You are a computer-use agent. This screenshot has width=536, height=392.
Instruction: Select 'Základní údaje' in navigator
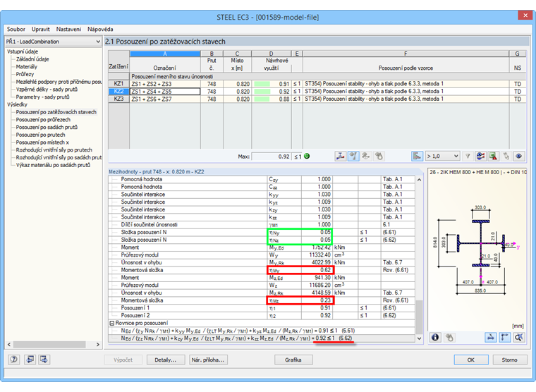point(32,59)
